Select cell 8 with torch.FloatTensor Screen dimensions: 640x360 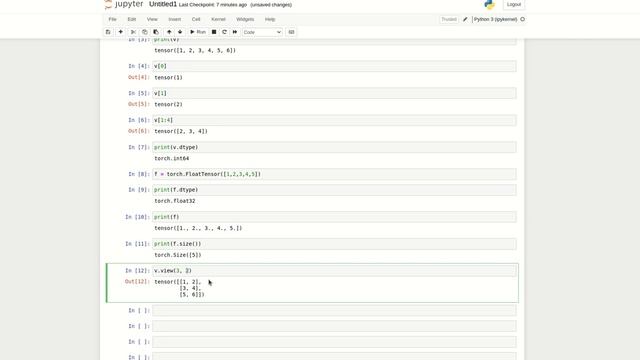coord(334,174)
